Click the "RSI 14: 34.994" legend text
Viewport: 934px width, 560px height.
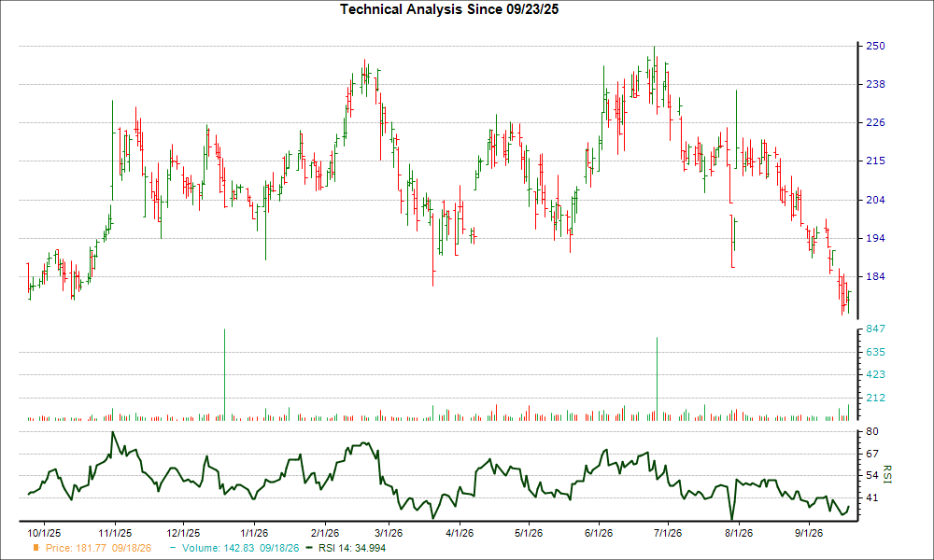[x=352, y=548]
